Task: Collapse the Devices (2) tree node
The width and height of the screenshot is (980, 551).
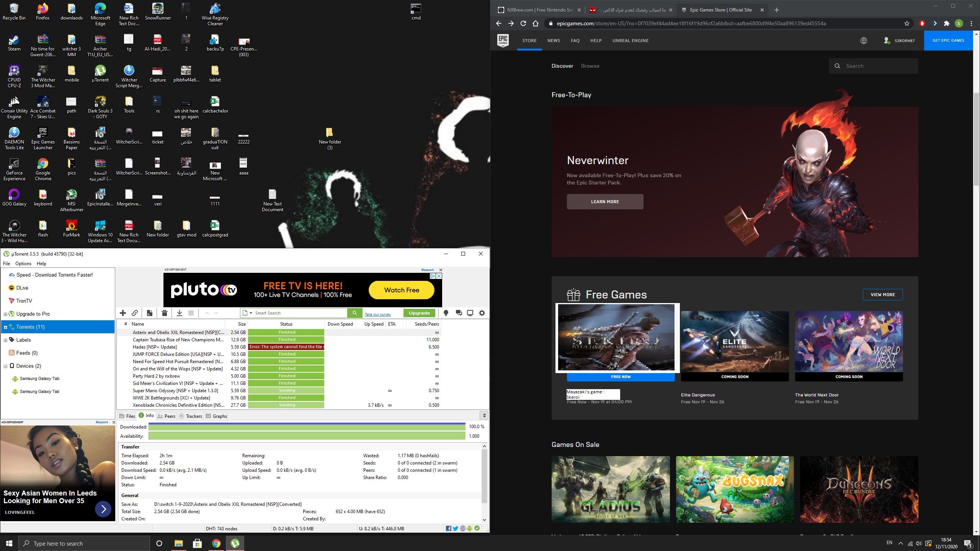Action: point(5,366)
